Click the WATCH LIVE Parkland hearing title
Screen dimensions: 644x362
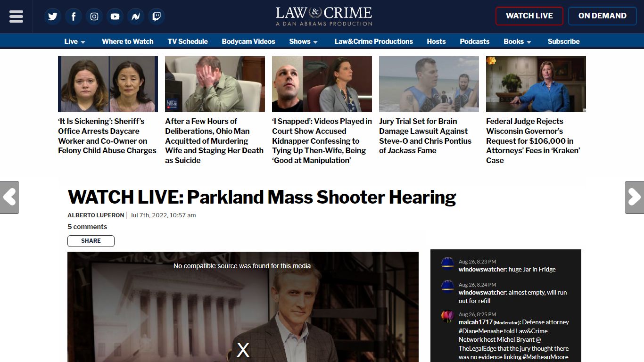pyautogui.click(x=262, y=197)
